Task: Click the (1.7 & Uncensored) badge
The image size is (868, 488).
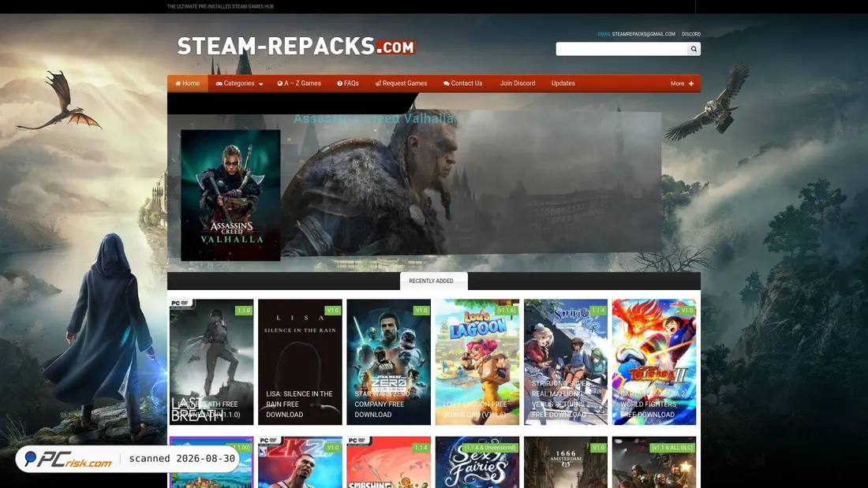Action: (490, 448)
